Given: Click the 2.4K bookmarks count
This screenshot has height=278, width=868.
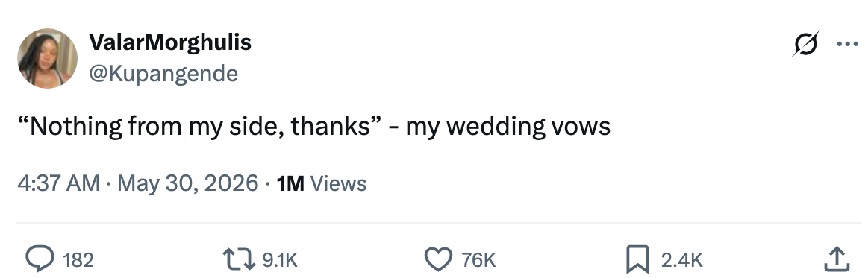Looking at the screenshot, I should click(682, 260).
